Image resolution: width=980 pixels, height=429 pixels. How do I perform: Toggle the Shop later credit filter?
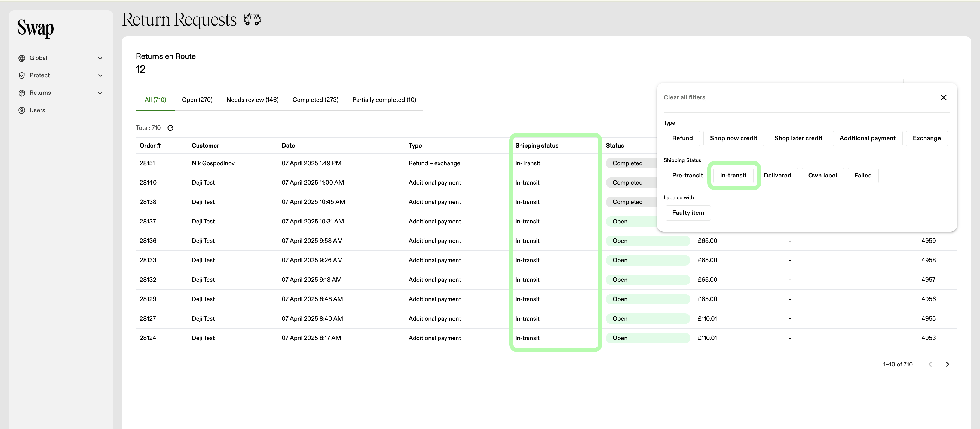pos(798,138)
